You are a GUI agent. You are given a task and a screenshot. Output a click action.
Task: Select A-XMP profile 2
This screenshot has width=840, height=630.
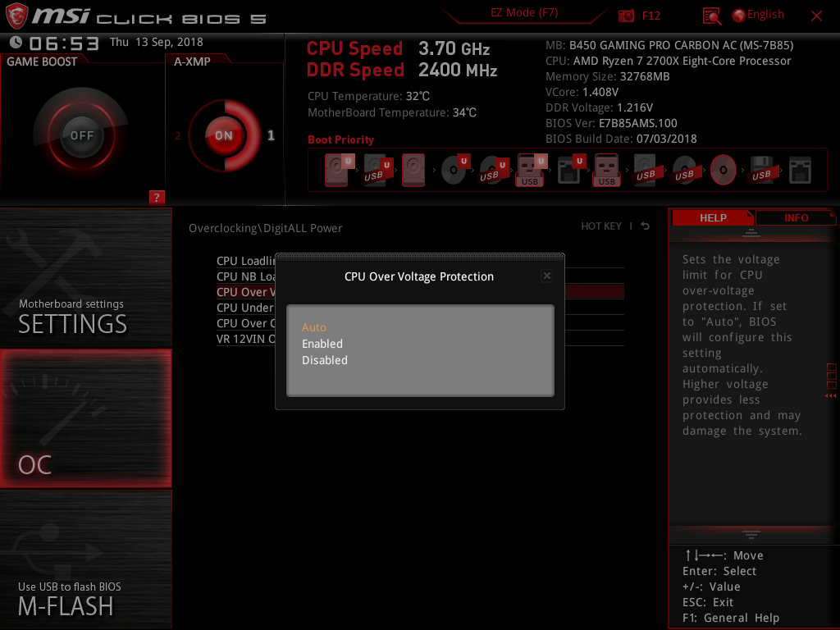pyautogui.click(x=178, y=135)
